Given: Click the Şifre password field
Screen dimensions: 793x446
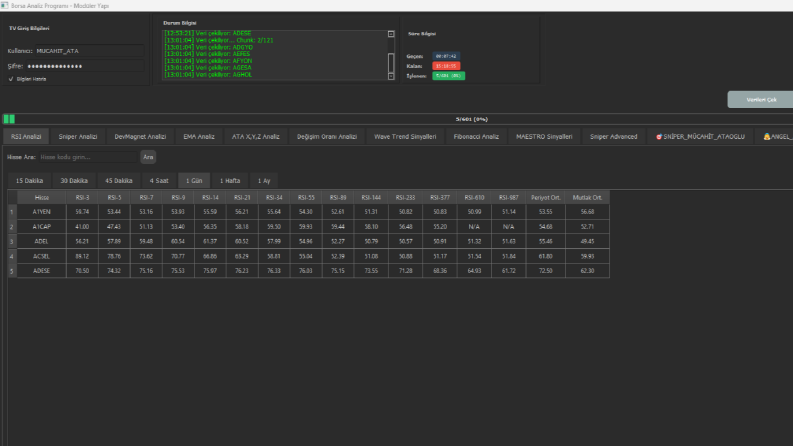Looking at the screenshot, I should click(85, 66).
